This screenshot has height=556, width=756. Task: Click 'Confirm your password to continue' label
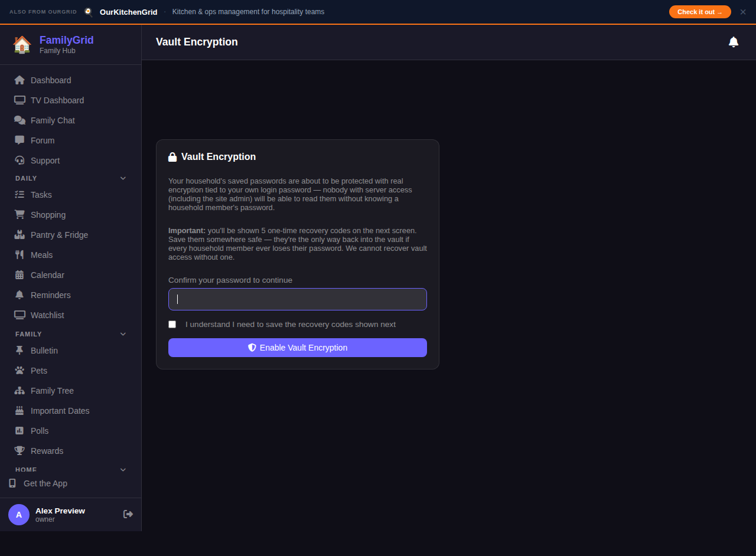point(230,280)
